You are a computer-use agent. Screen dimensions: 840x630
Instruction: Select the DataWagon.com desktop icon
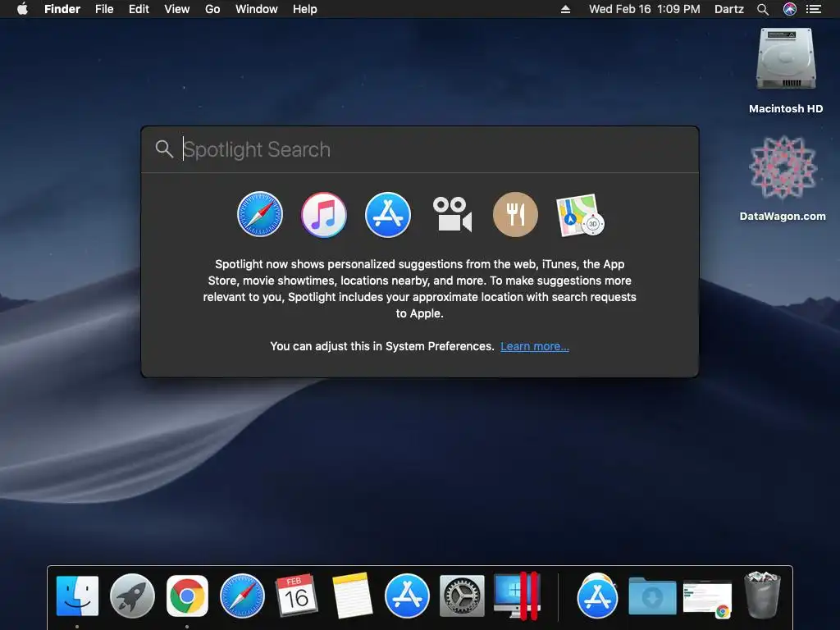point(783,178)
